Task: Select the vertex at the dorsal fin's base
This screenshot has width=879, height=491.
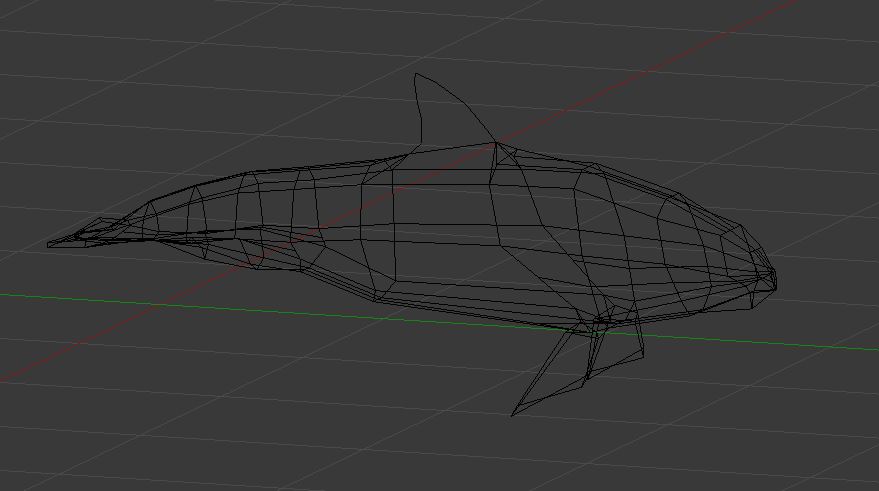Action: pos(497,145)
